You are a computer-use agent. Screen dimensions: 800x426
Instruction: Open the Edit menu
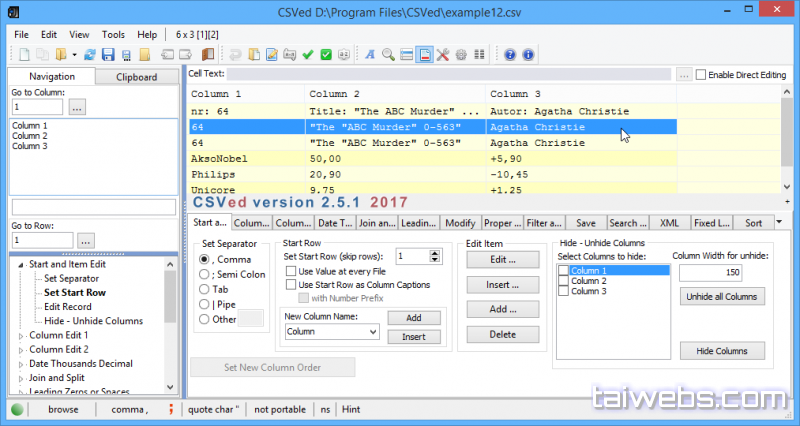click(49, 35)
